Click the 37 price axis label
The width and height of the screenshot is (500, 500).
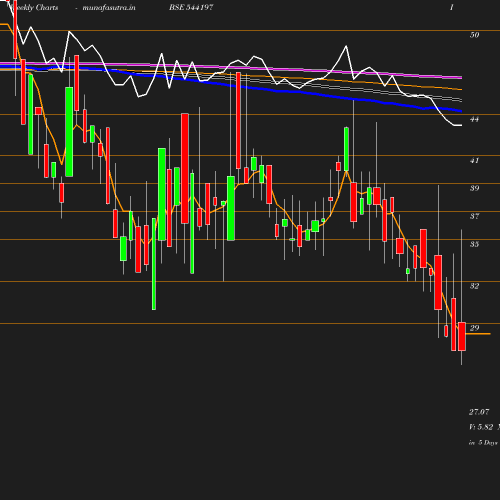474,216
